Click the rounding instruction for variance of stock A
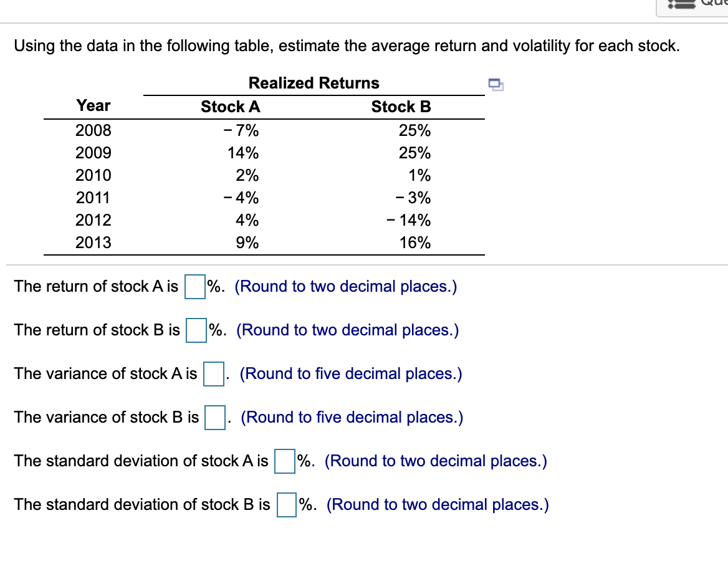 [352, 373]
